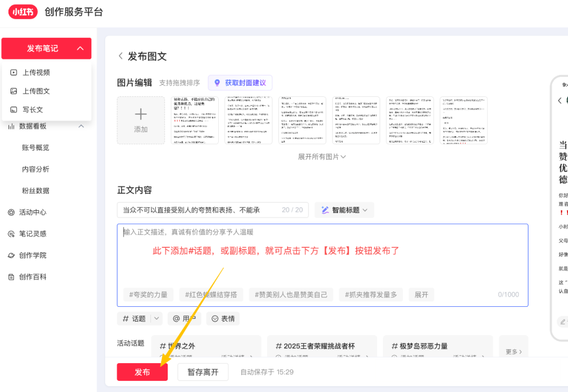The height and width of the screenshot is (392, 568).
Task: Click the 活动中心 icon
Action: (11, 212)
